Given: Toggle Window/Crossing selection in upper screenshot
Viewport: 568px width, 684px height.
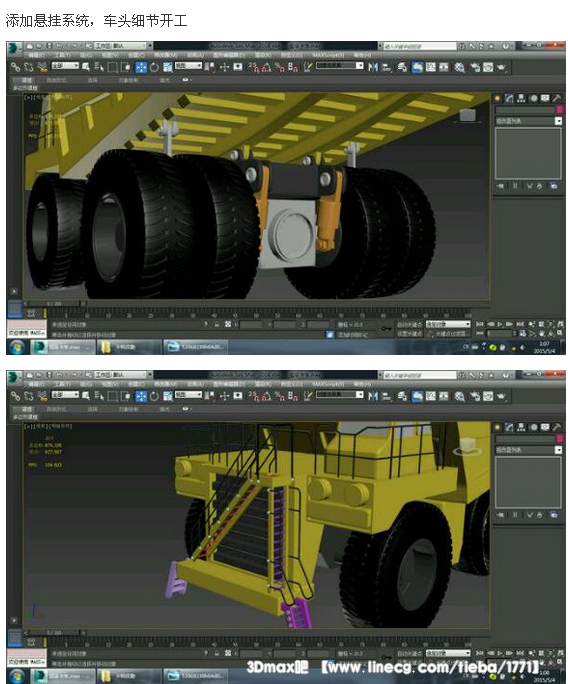Looking at the screenshot, I should (x=126, y=67).
